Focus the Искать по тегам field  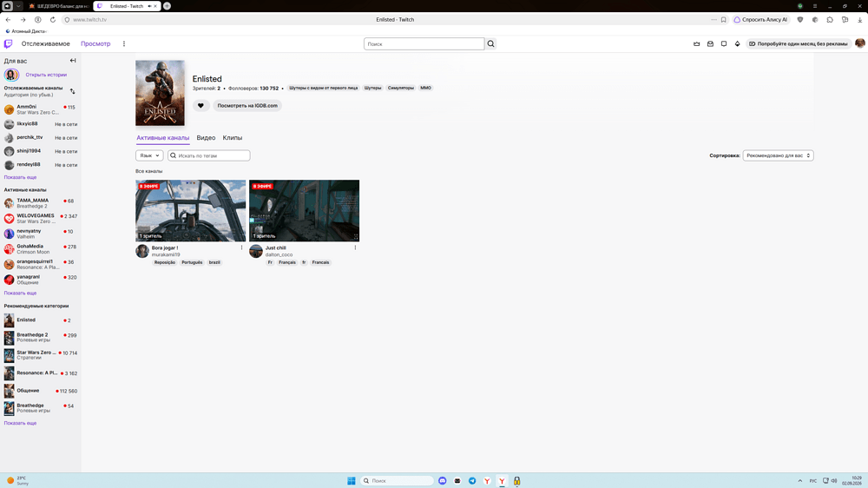coord(208,155)
